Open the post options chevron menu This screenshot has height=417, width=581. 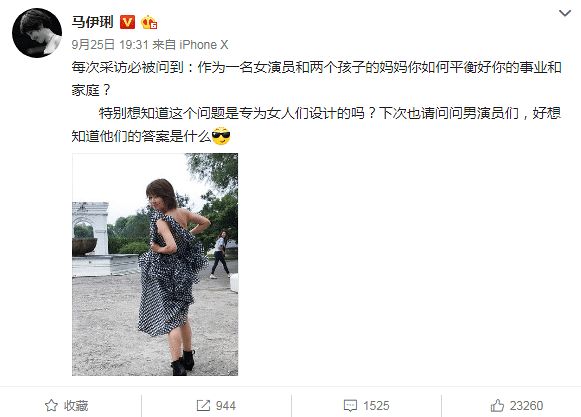tap(564, 14)
